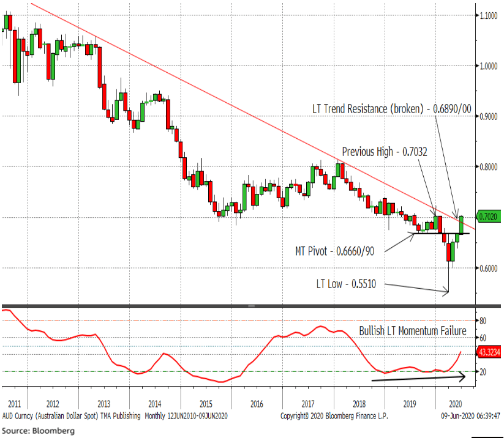The height and width of the screenshot is (438, 504).
Task: Click the 20 level on momentum axis
Action: click(483, 371)
